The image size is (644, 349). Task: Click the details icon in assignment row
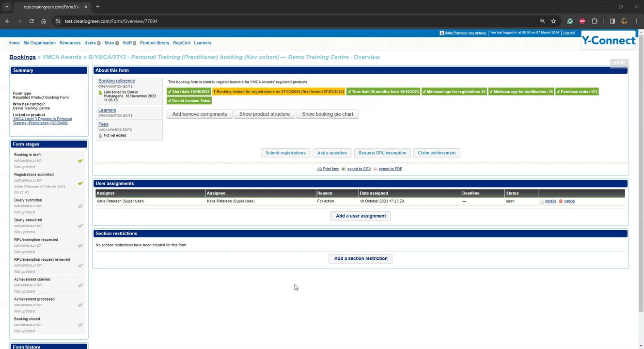(x=542, y=201)
